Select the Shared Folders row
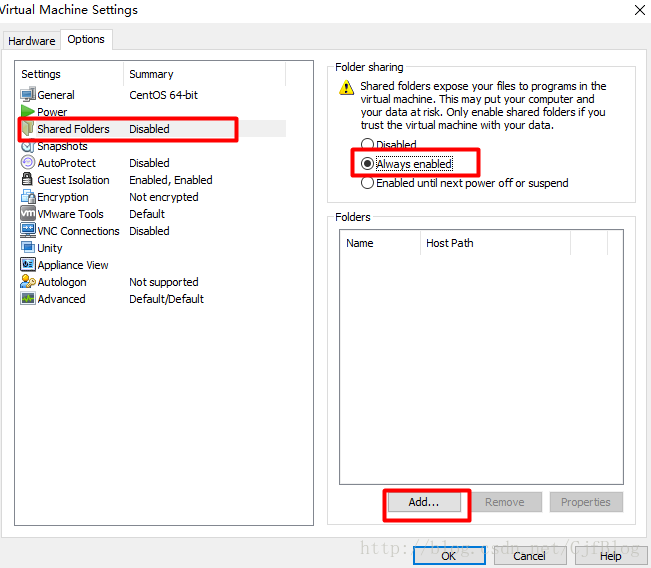651x568 pixels. pos(153,129)
